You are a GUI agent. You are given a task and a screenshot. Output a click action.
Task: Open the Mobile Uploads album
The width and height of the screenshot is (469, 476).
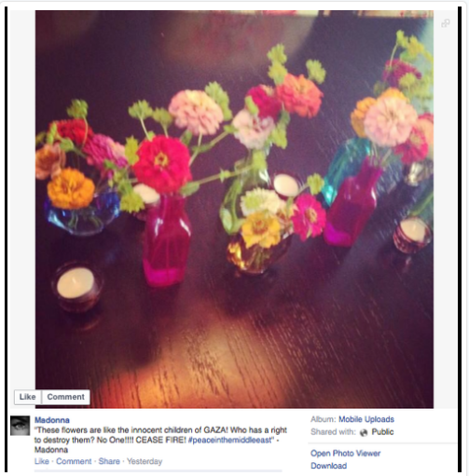(x=366, y=419)
